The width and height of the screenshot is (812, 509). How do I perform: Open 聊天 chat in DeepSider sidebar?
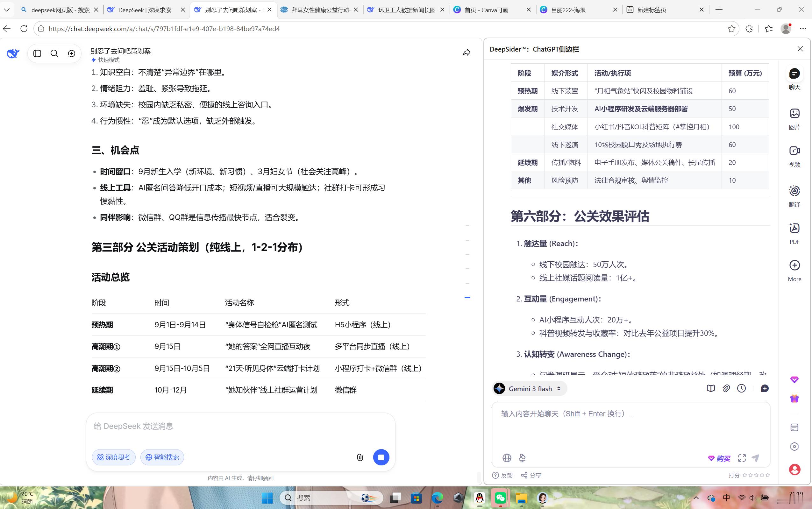pos(794,79)
